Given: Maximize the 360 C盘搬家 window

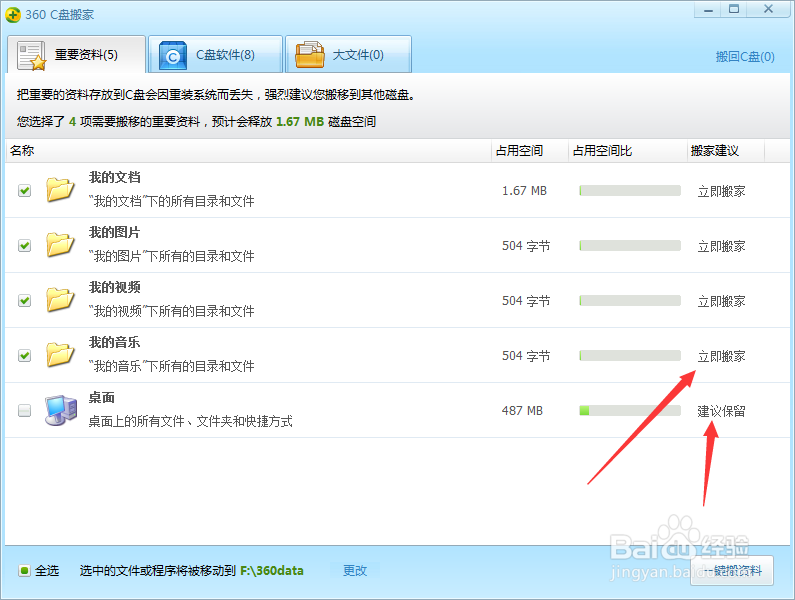Looking at the screenshot, I should point(734,9).
